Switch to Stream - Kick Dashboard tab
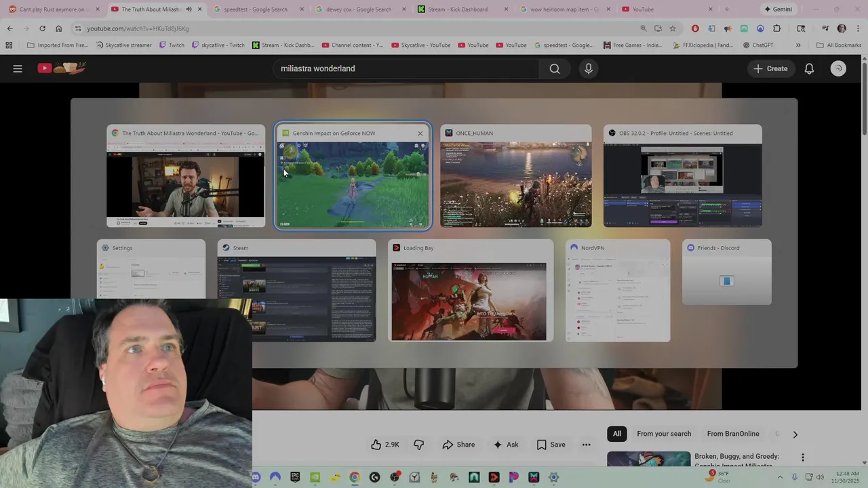Screen dimensions: 868x488 pos(458,9)
